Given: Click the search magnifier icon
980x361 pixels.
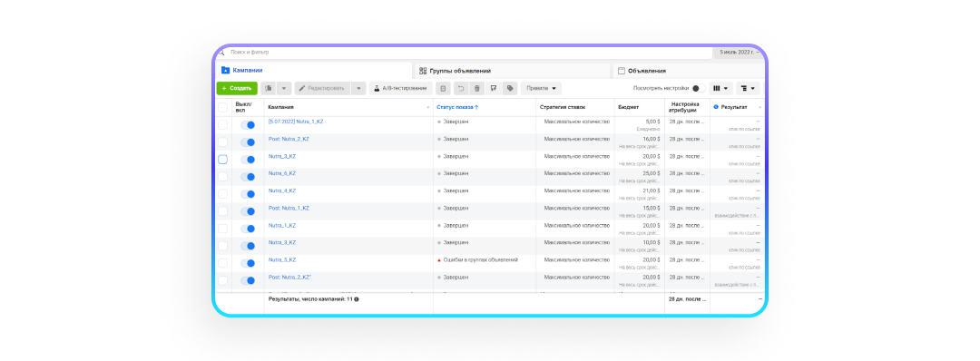Looking at the screenshot, I should (x=221, y=53).
